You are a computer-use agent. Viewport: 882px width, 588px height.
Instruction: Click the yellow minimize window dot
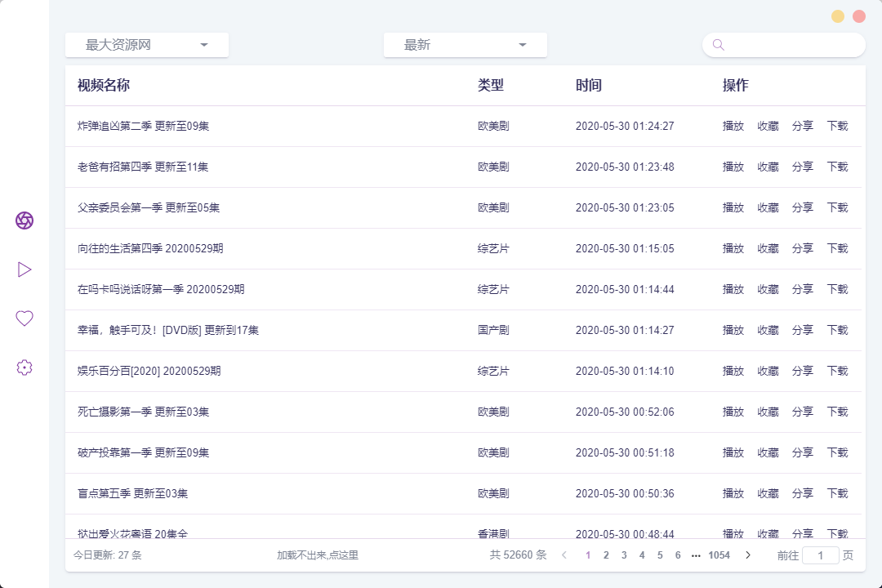(x=838, y=16)
